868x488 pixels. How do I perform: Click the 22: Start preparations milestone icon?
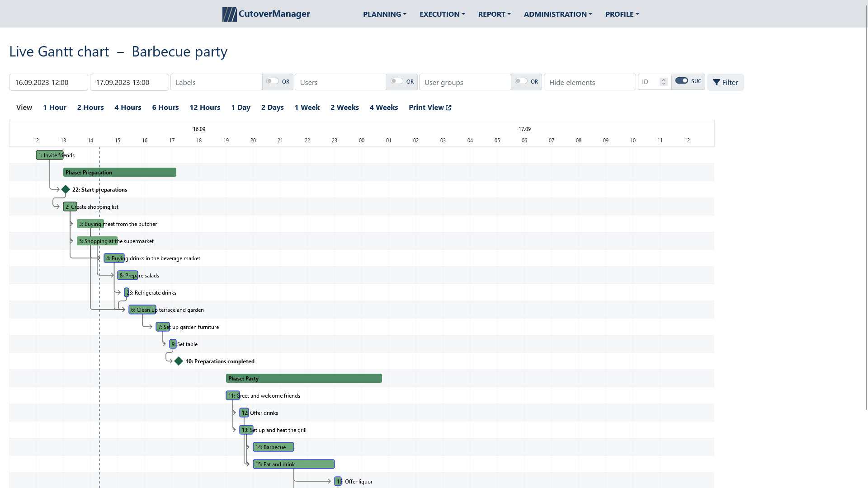tap(65, 189)
